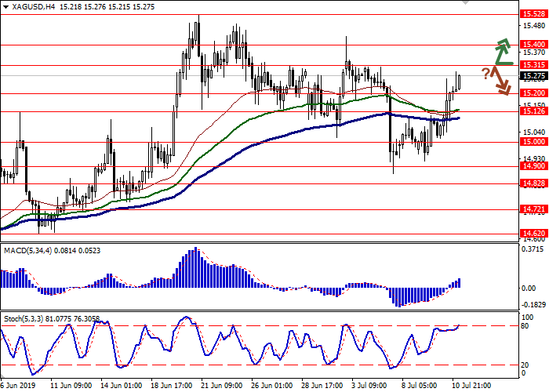Click the green upward arrow forecast
The height and width of the screenshot is (392, 549).
click(x=502, y=52)
